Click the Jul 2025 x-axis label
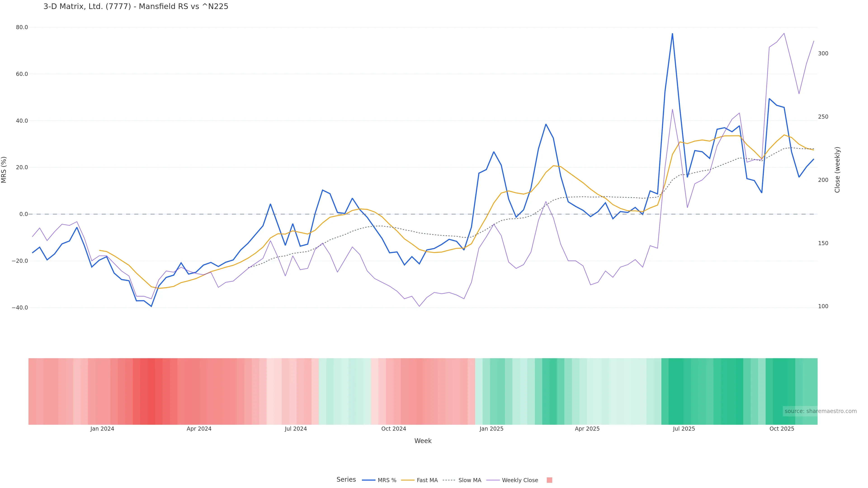Viewport: 868px width, 488px height. pyautogui.click(x=684, y=429)
